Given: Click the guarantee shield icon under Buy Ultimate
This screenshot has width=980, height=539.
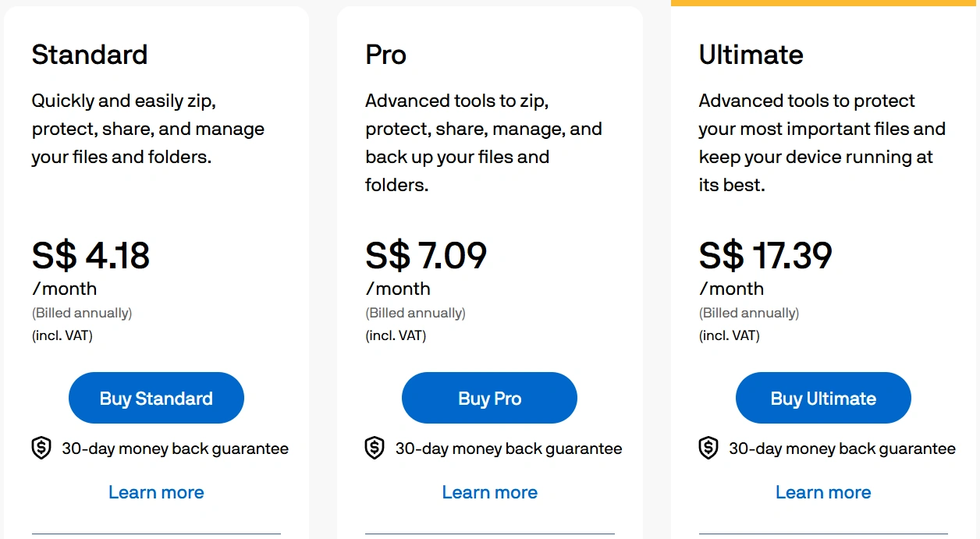Looking at the screenshot, I should tap(708, 449).
